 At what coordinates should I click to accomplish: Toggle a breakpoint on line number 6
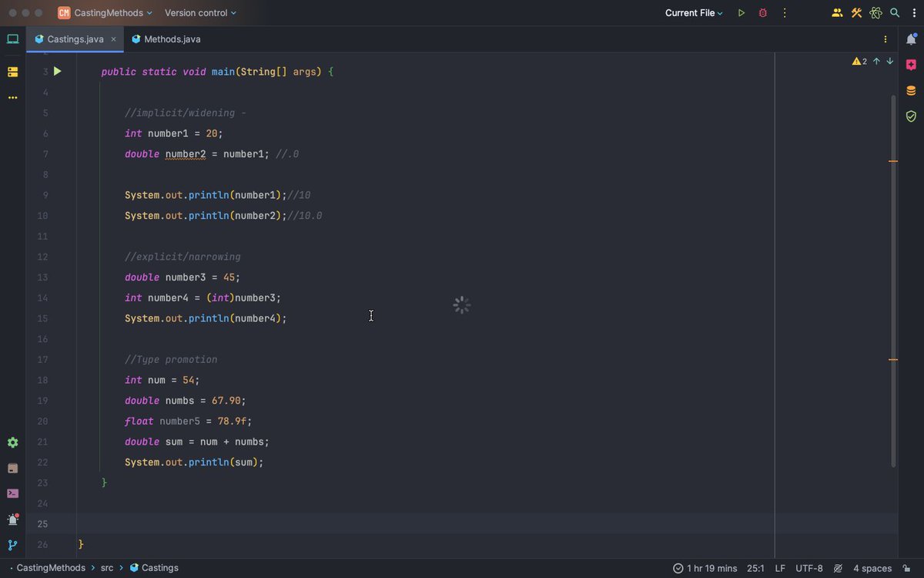[x=45, y=133]
